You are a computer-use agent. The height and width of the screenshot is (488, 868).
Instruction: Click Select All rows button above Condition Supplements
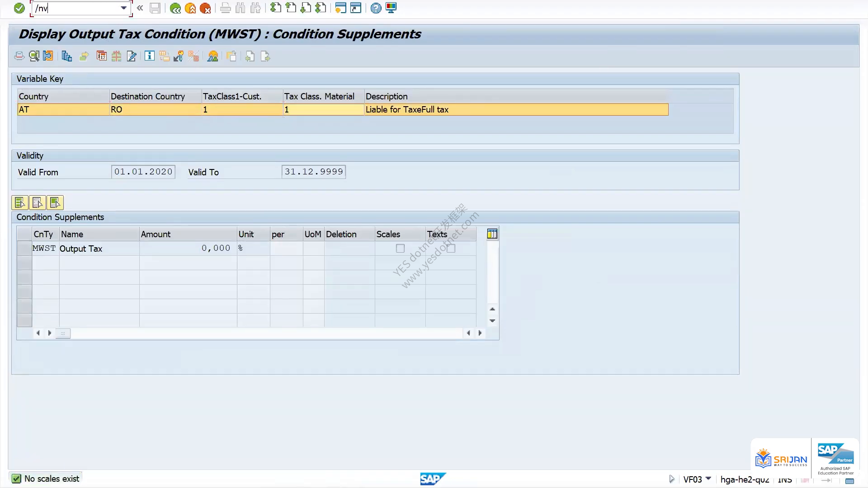tap(19, 202)
